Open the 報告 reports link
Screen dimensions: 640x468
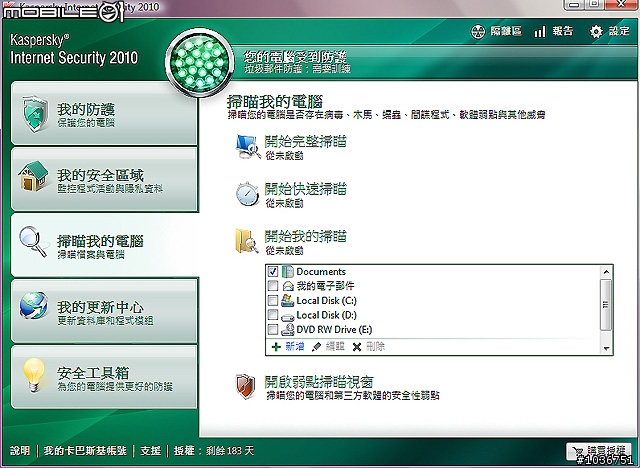coord(562,31)
